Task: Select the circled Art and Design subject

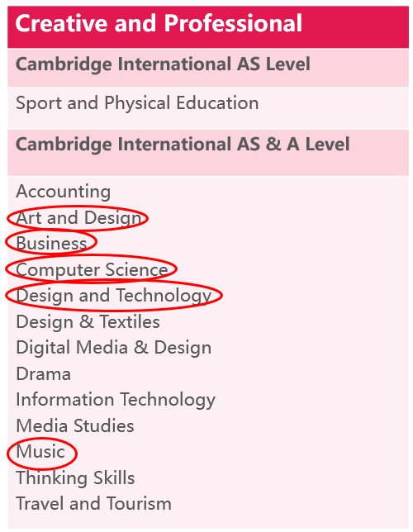Action: [x=78, y=218]
